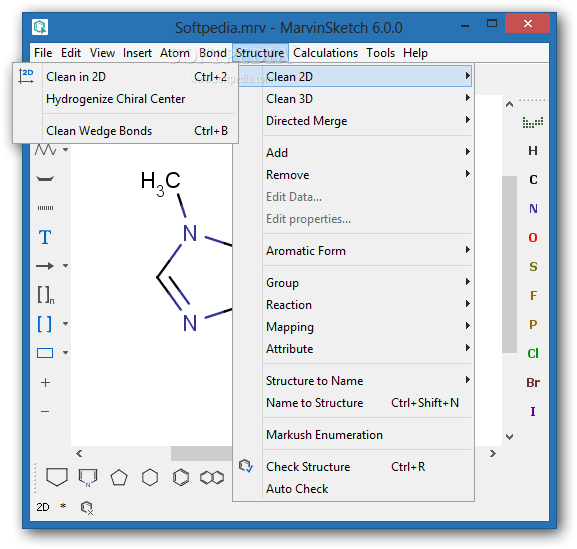577x549 pixels.
Task: Expand the Add submenu
Action: click(354, 152)
